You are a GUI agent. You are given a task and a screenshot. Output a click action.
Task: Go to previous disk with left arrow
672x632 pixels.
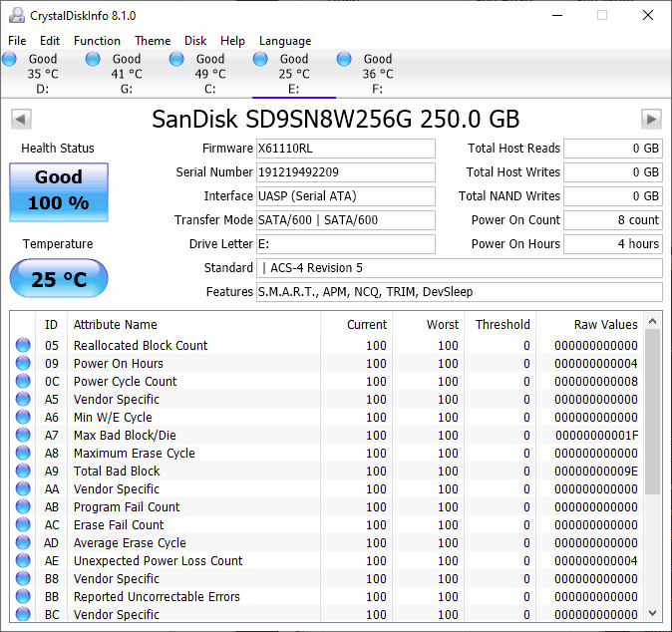(x=21, y=119)
